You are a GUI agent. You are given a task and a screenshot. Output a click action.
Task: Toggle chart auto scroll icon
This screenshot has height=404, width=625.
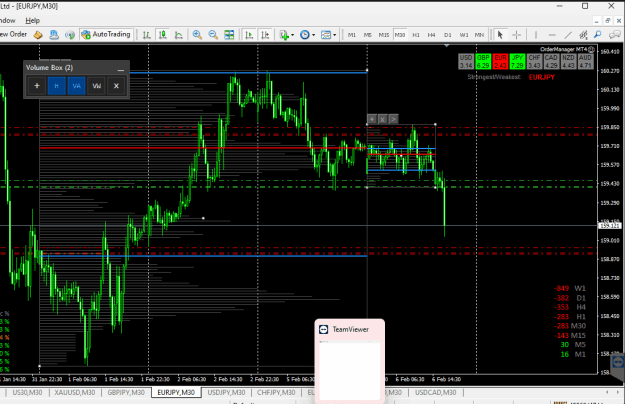click(x=249, y=35)
